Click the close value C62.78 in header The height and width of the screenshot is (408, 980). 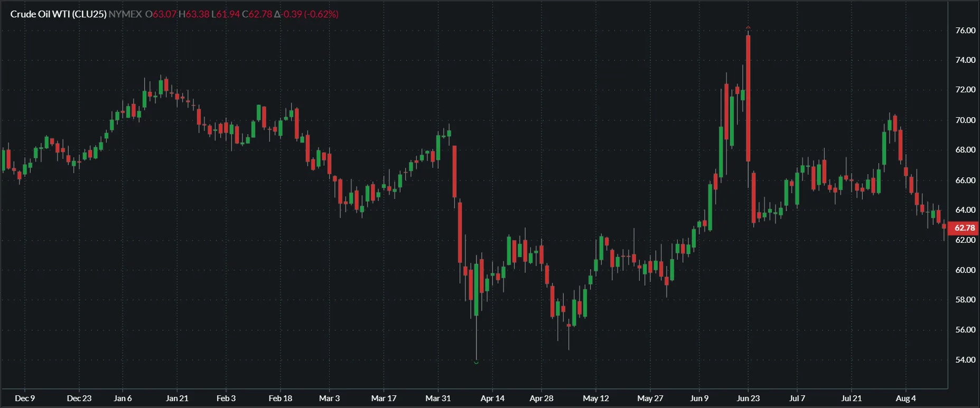[x=257, y=14]
